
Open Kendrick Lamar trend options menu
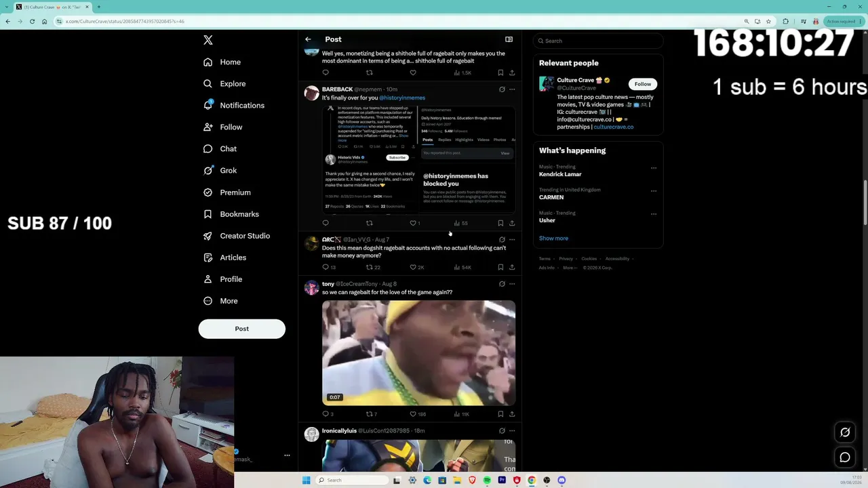tap(654, 168)
